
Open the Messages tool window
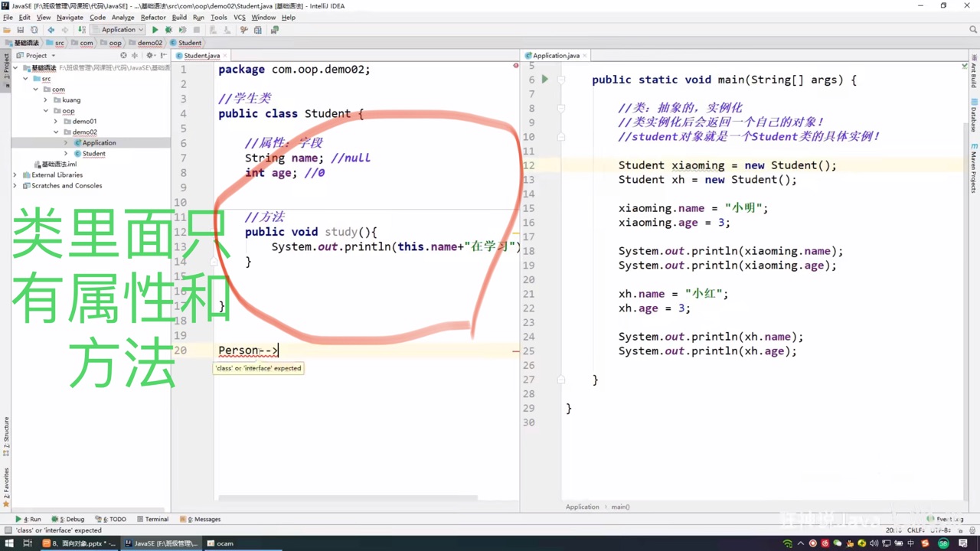[200, 519]
